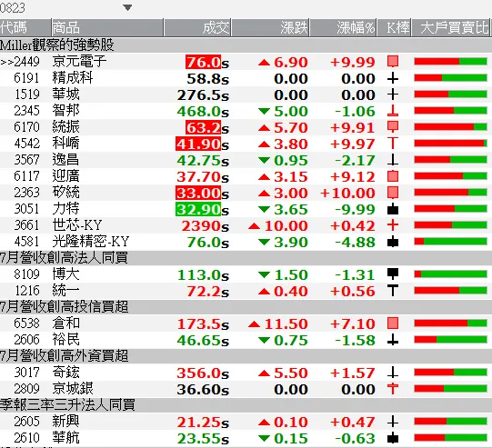Select stock name 新興
The width and height of the screenshot is (492, 448).
pyautogui.click(x=65, y=422)
